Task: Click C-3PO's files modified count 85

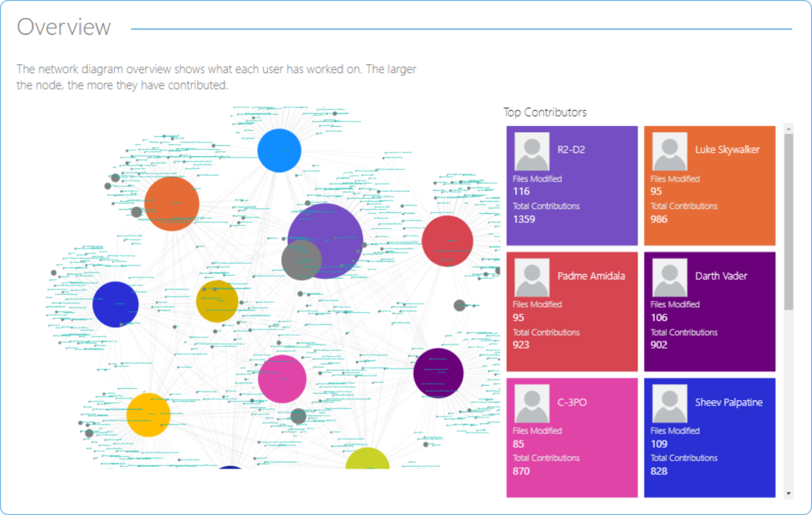Action: (519, 444)
